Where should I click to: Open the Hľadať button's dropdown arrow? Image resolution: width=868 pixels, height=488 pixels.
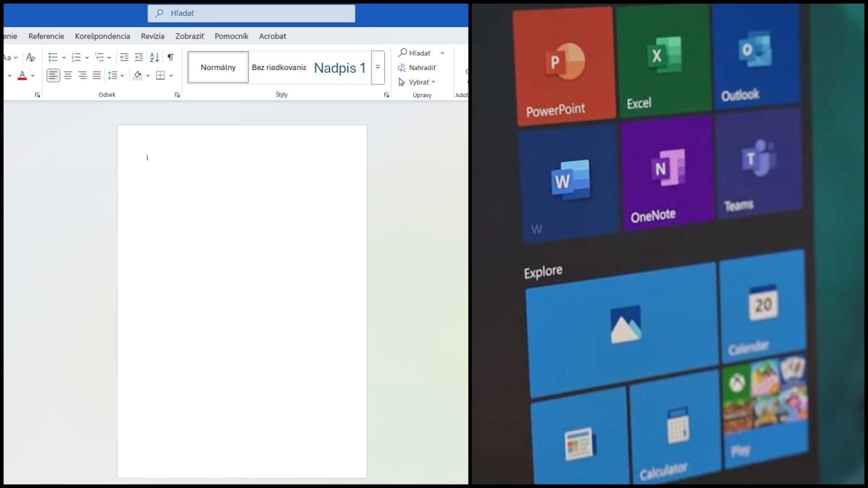pos(442,53)
